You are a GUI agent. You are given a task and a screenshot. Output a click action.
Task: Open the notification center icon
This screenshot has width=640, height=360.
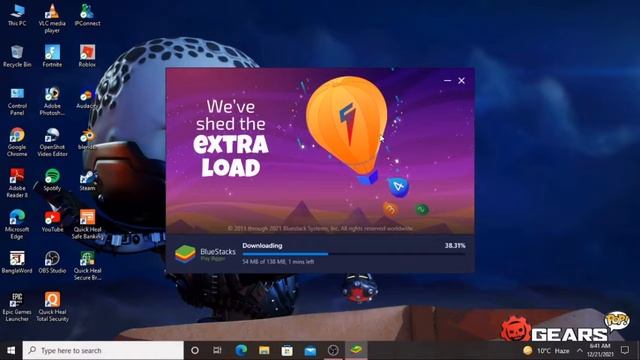(624, 350)
